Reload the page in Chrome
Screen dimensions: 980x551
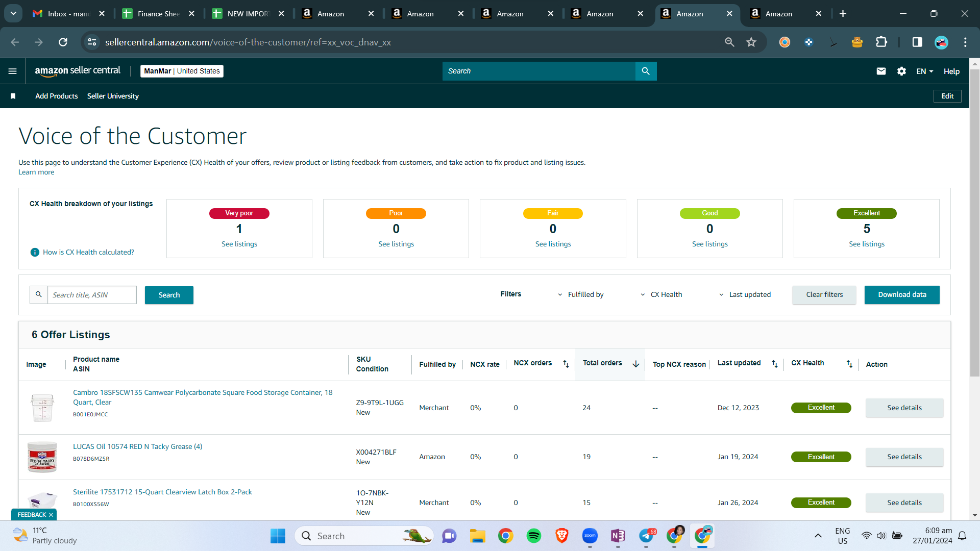click(x=63, y=42)
